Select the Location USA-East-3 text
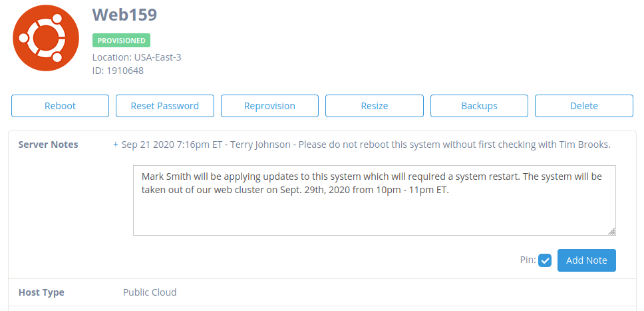The height and width of the screenshot is (311, 644). coord(137,57)
